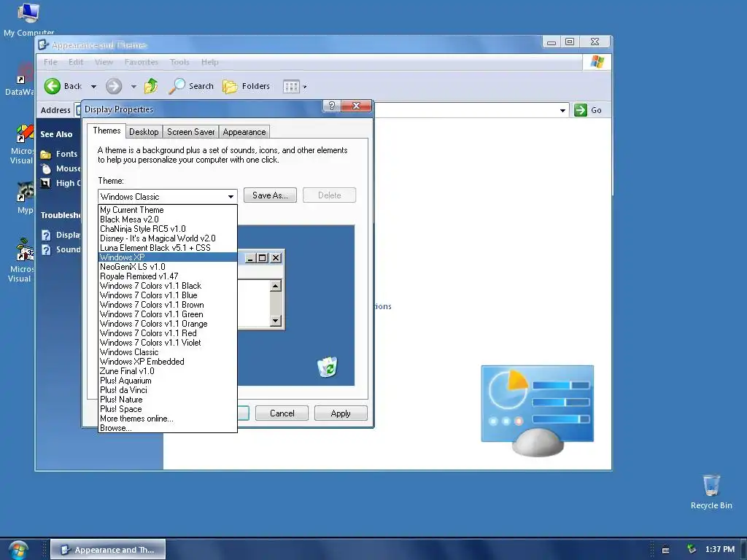
Task: Choose Plus! Nature theme
Action: [x=168, y=400]
